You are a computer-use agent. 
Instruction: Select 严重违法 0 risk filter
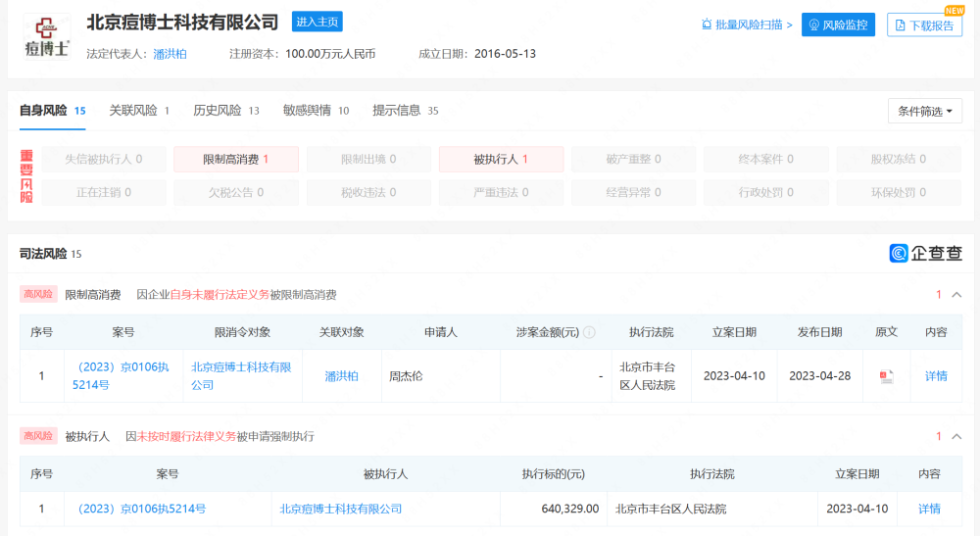[501, 192]
